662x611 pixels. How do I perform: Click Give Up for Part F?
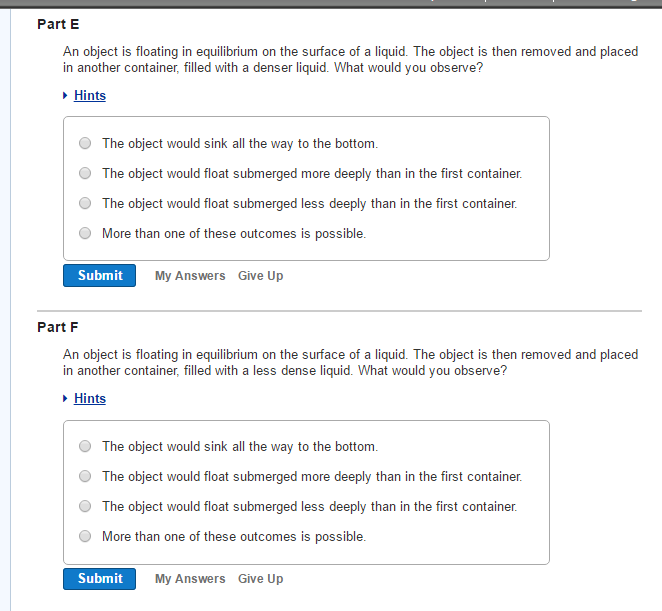(260, 579)
